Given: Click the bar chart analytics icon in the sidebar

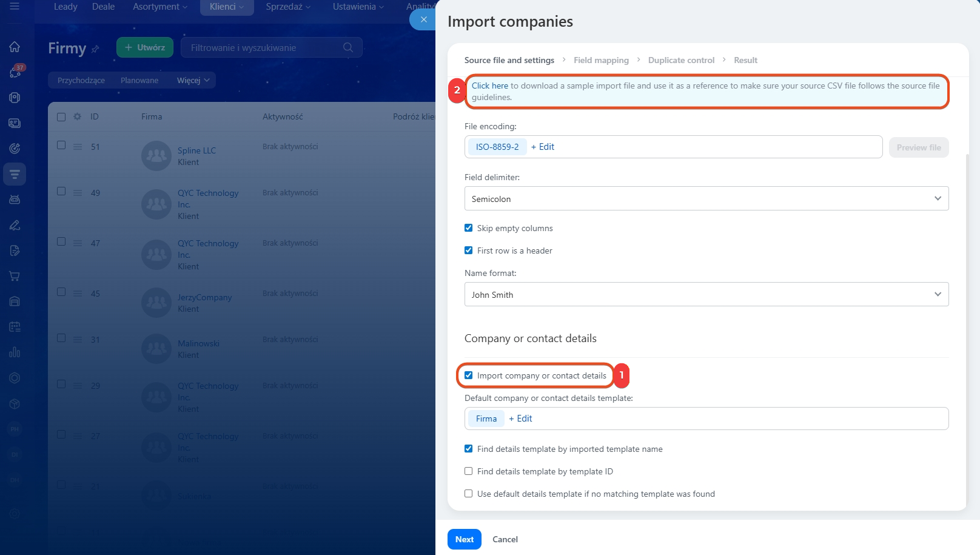Looking at the screenshot, I should coord(15,352).
